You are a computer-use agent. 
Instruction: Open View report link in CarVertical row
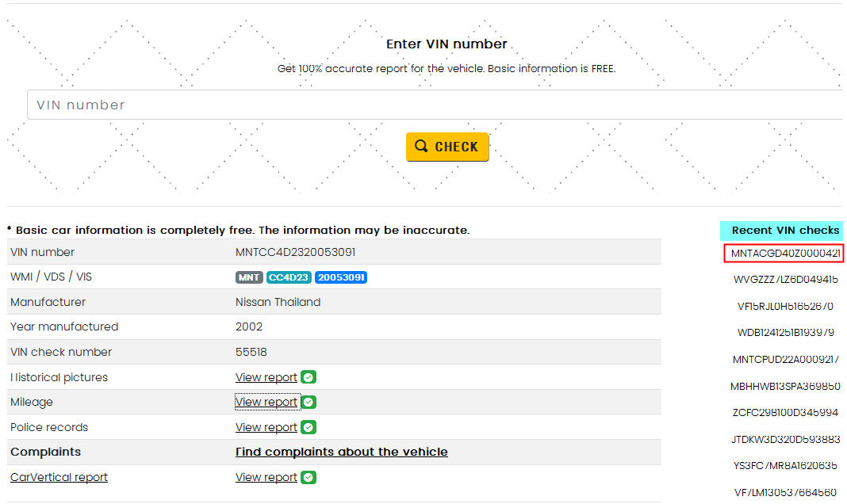pyautogui.click(x=266, y=477)
